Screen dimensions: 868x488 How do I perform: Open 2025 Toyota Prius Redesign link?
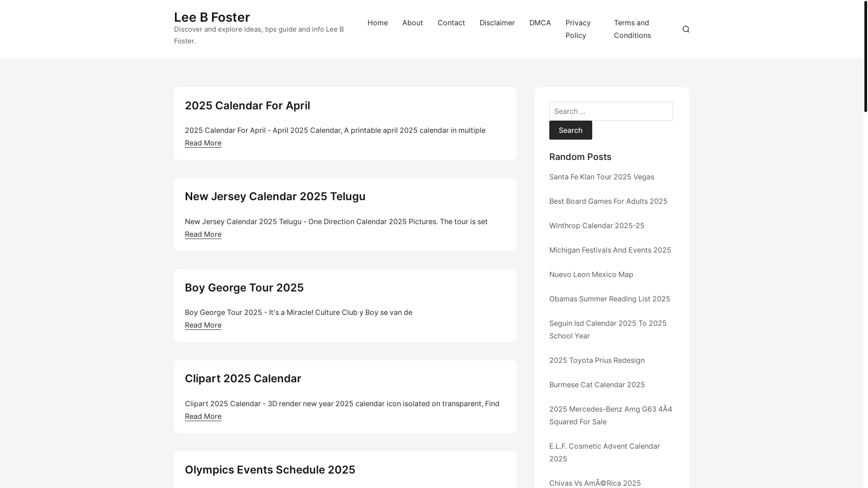point(597,360)
